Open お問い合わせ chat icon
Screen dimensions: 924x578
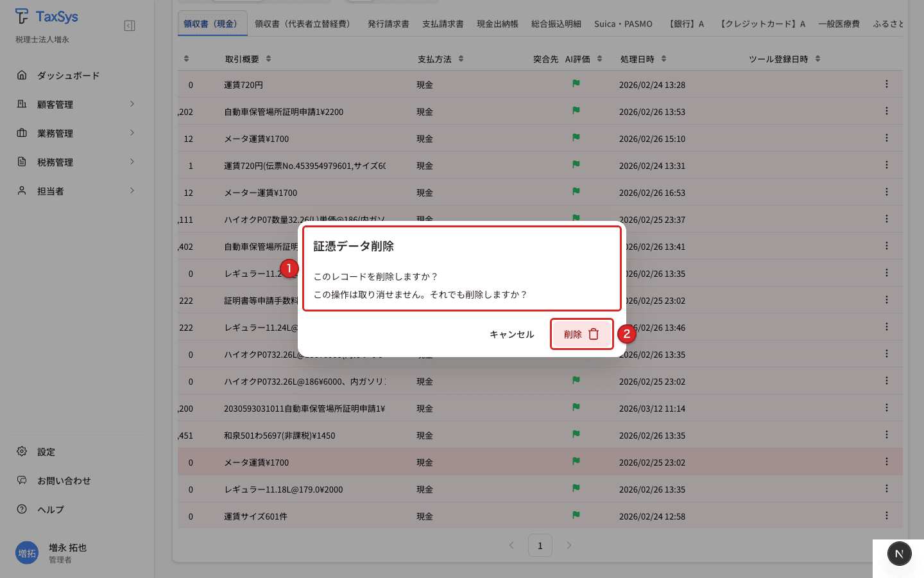pos(22,480)
